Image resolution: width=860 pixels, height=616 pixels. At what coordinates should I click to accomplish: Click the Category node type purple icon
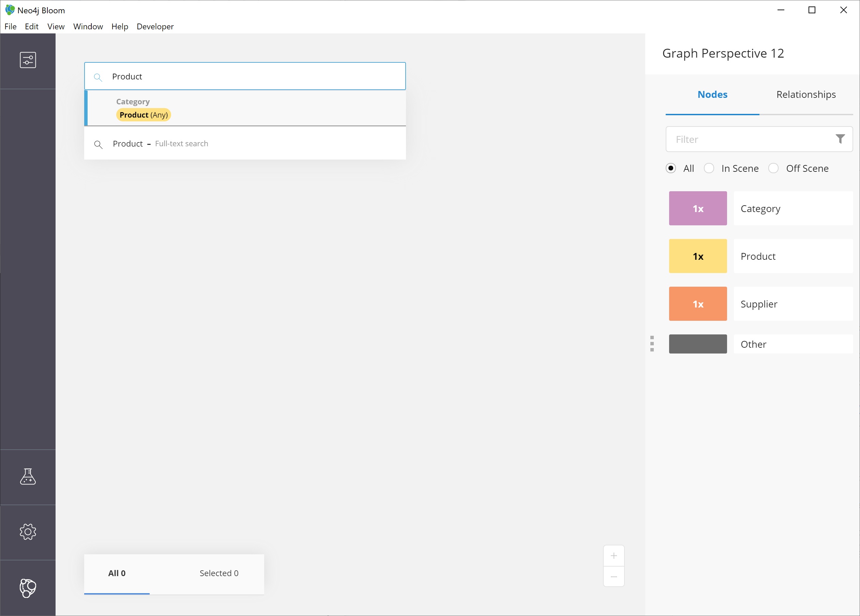click(699, 208)
